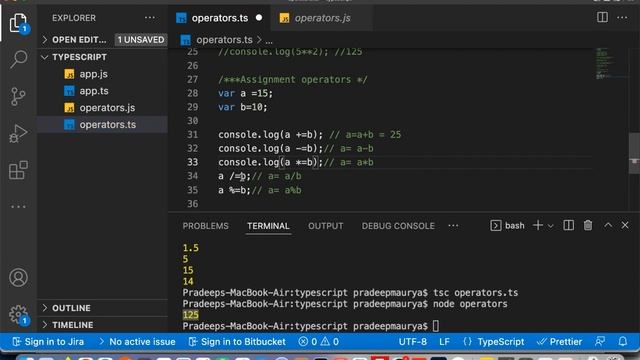Open breadcrumb symbol ellipsis after operators.ts
The width and height of the screenshot is (640, 360).
click(269, 40)
